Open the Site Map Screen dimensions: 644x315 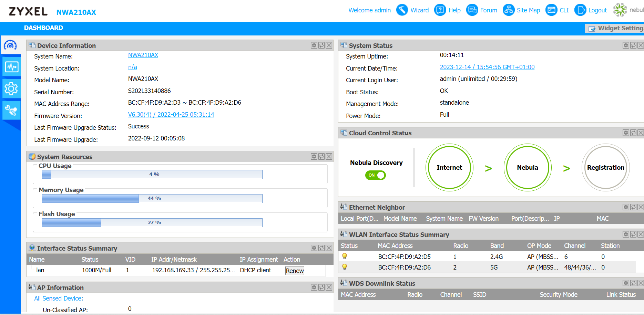click(521, 10)
